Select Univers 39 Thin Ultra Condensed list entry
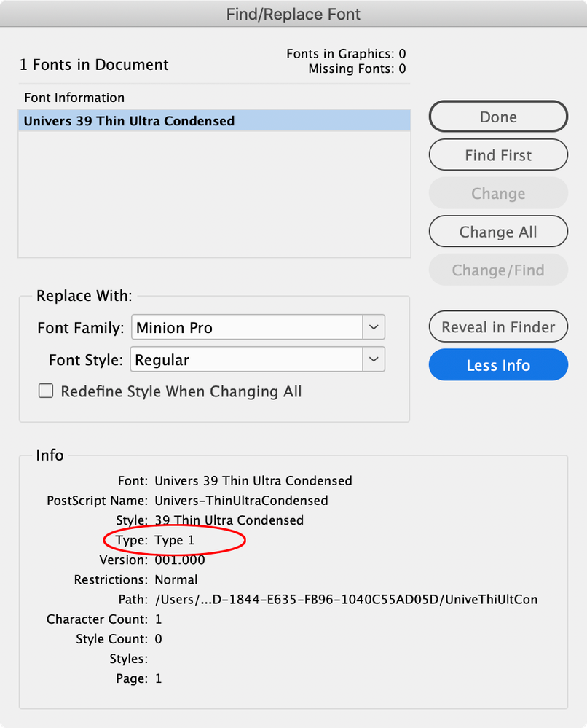Image resolution: width=587 pixels, height=728 pixels. pyautogui.click(x=214, y=121)
